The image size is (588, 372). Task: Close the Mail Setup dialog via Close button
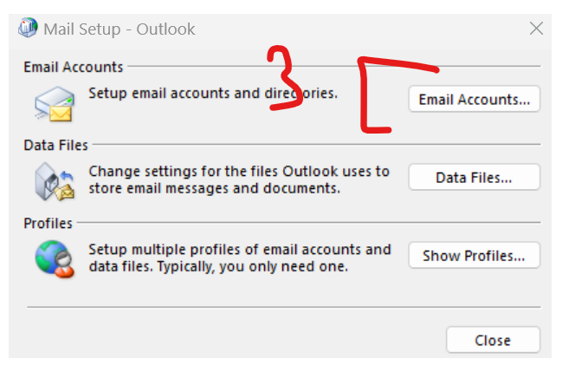click(x=493, y=340)
